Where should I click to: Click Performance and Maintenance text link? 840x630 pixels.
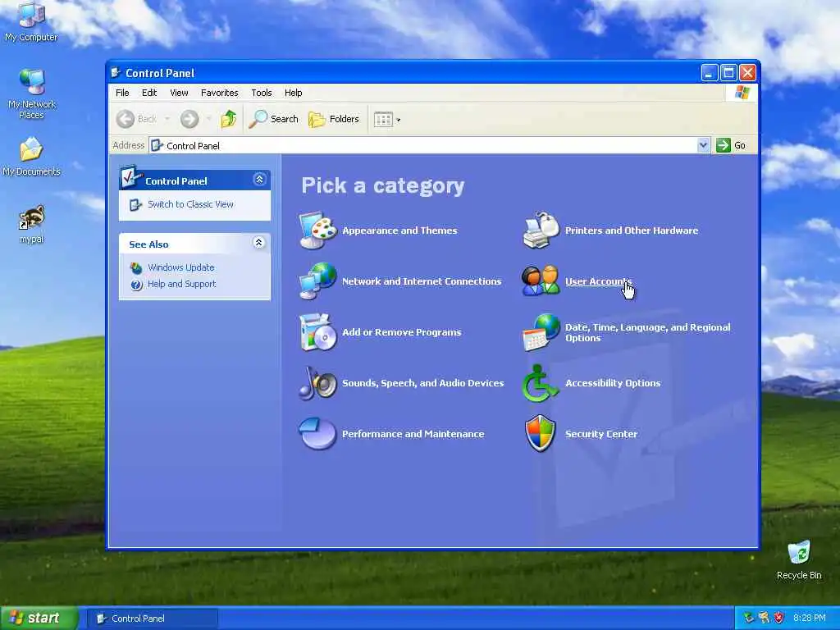pyautogui.click(x=413, y=434)
